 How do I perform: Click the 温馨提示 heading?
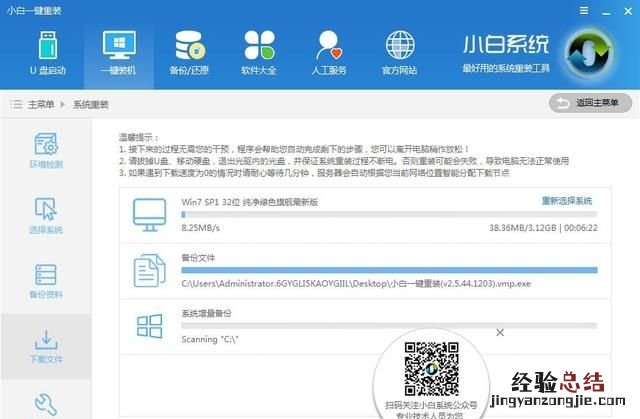pos(139,137)
